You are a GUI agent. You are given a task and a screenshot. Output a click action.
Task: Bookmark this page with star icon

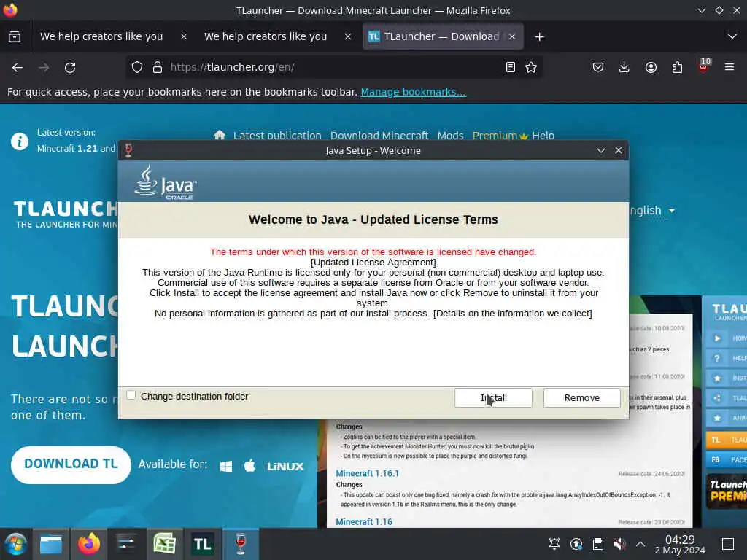pyautogui.click(x=531, y=68)
